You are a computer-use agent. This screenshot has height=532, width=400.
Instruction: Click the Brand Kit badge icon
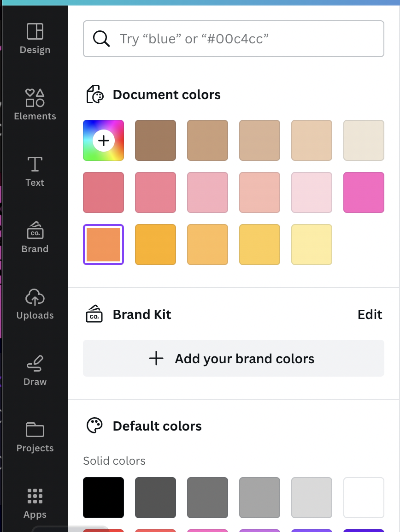tap(94, 314)
